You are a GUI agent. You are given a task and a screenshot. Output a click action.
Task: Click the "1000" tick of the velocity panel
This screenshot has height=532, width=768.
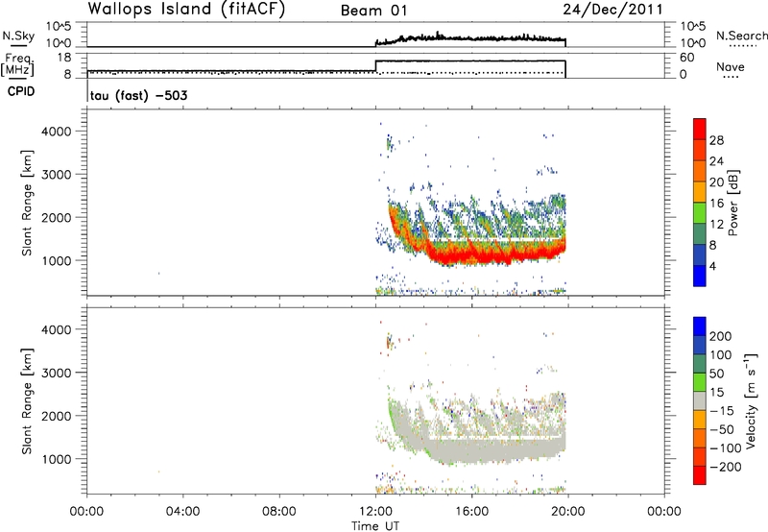56,459
